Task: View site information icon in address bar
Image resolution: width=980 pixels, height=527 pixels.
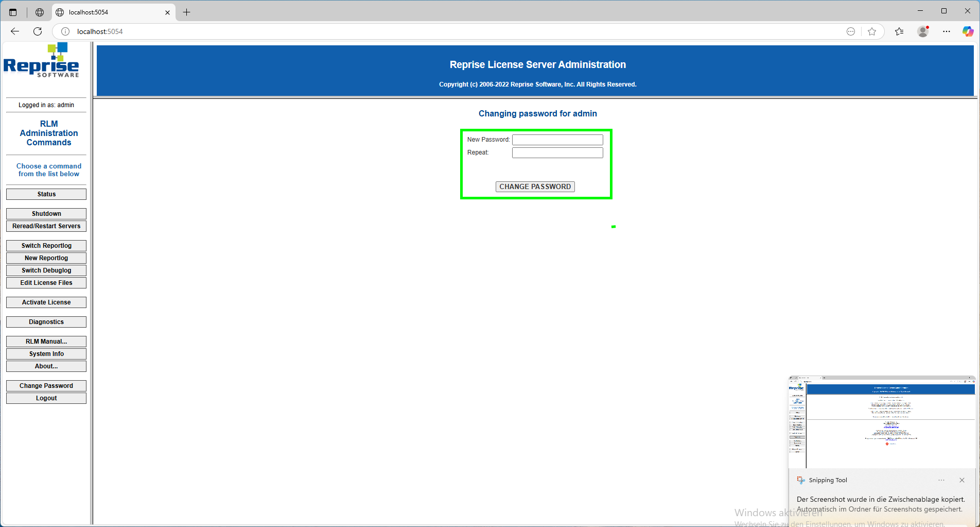Action: pos(65,31)
